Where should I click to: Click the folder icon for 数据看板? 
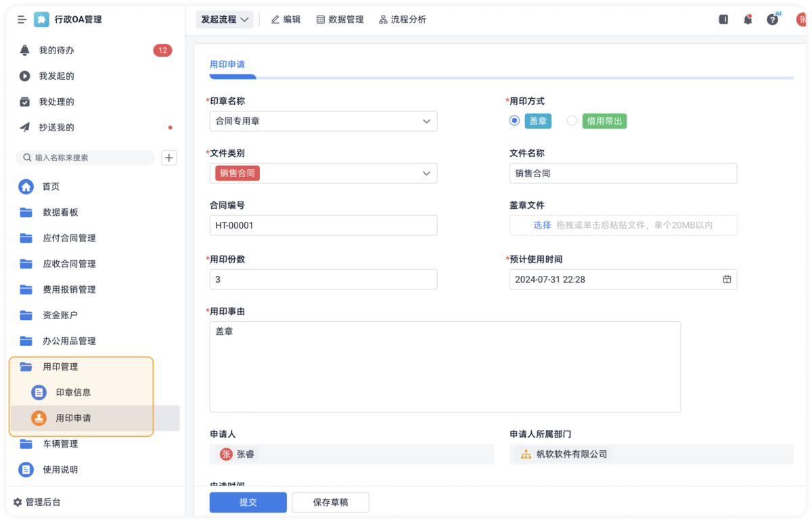[x=26, y=212]
